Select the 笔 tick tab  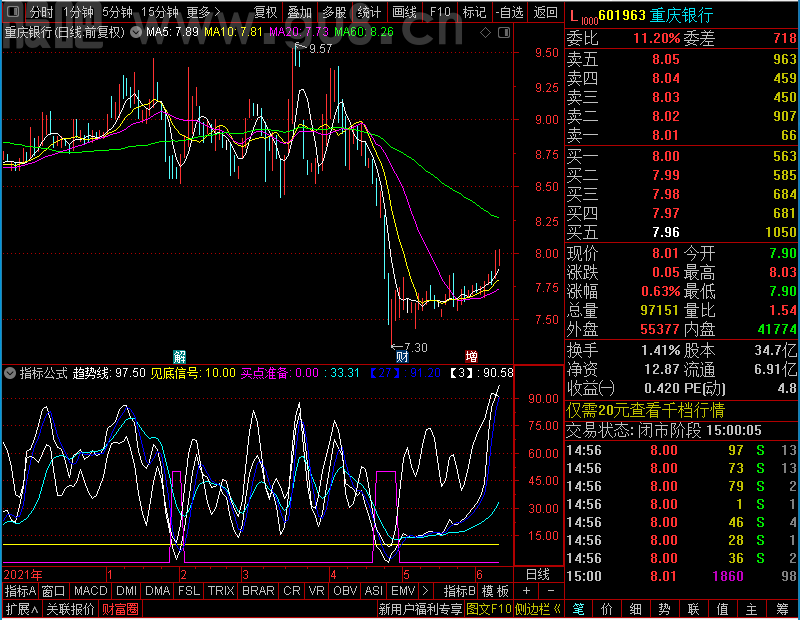(x=578, y=609)
